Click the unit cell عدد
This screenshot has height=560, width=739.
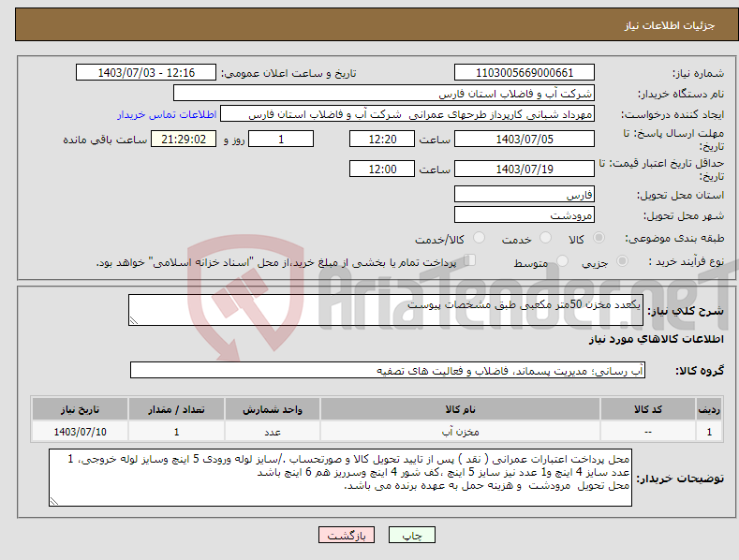click(273, 432)
